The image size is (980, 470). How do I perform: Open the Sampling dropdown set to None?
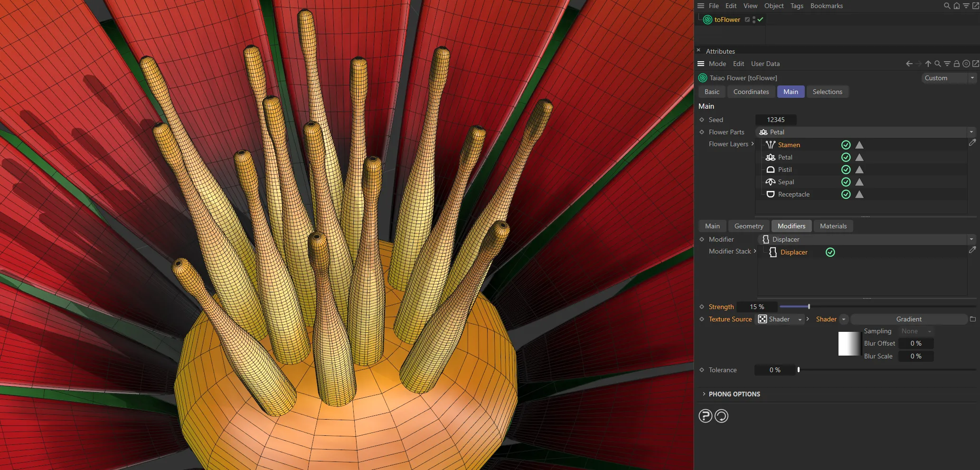point(915,331)
